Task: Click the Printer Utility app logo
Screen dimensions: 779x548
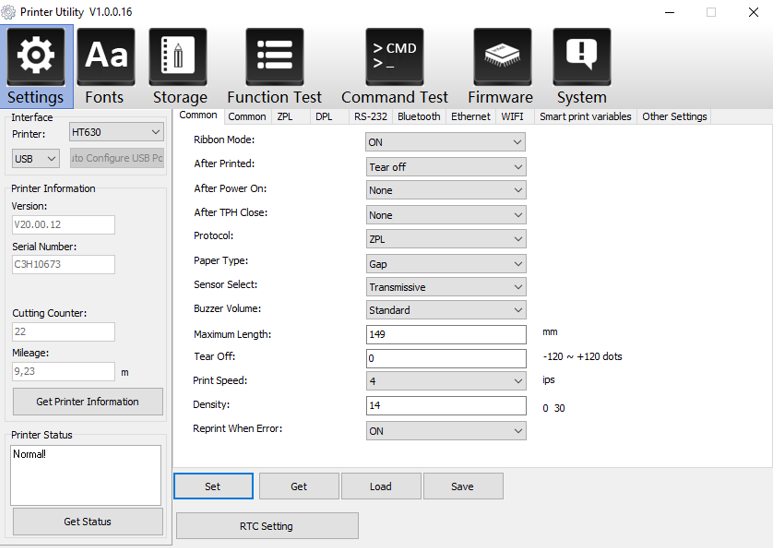Action: click(9, 12)
